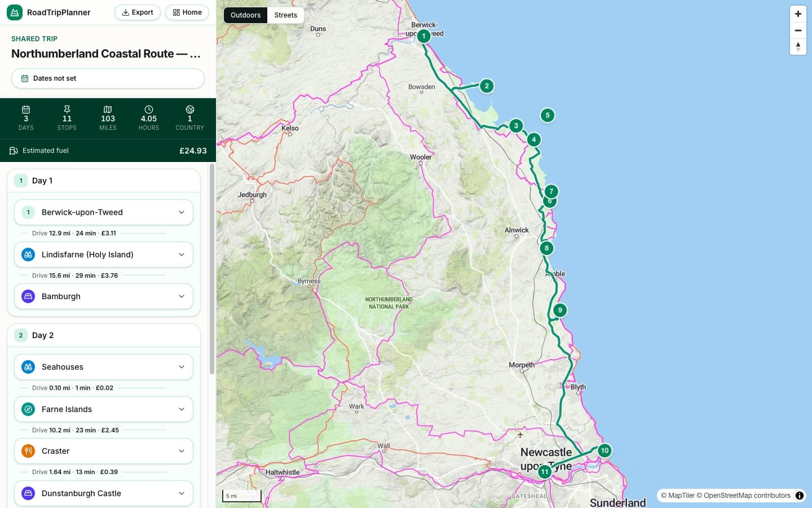The image size is (812, 508).
Task: Expand the Dunstanburgh Castle stop
Action: 104,493
